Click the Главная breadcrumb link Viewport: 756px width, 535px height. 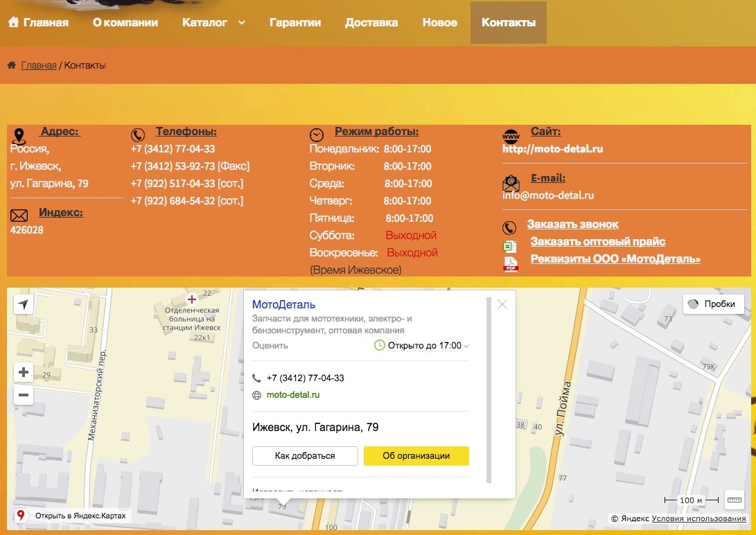[39, 65]
